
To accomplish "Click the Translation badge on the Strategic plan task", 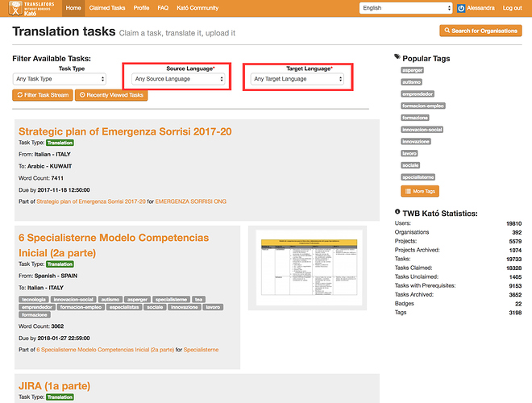I will pos(60,143).
